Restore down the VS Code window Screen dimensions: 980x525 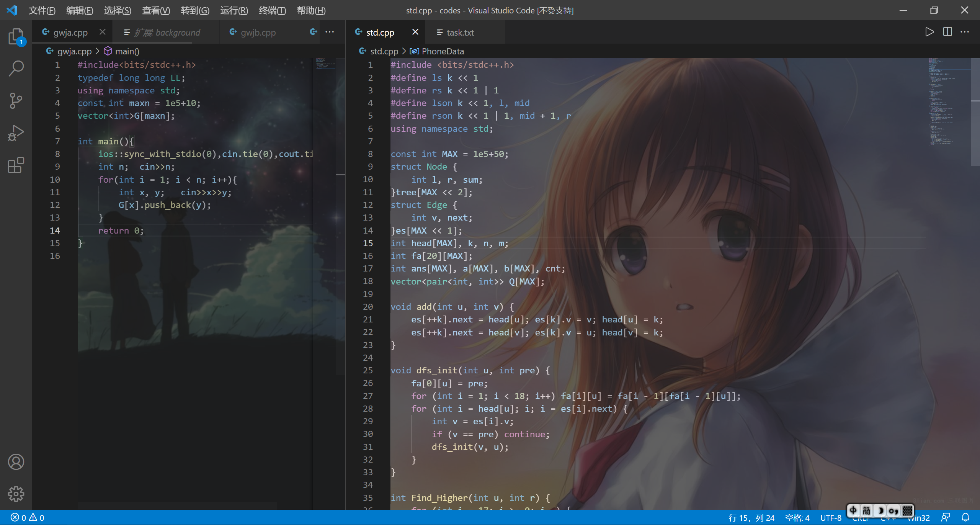click(934, 10)
